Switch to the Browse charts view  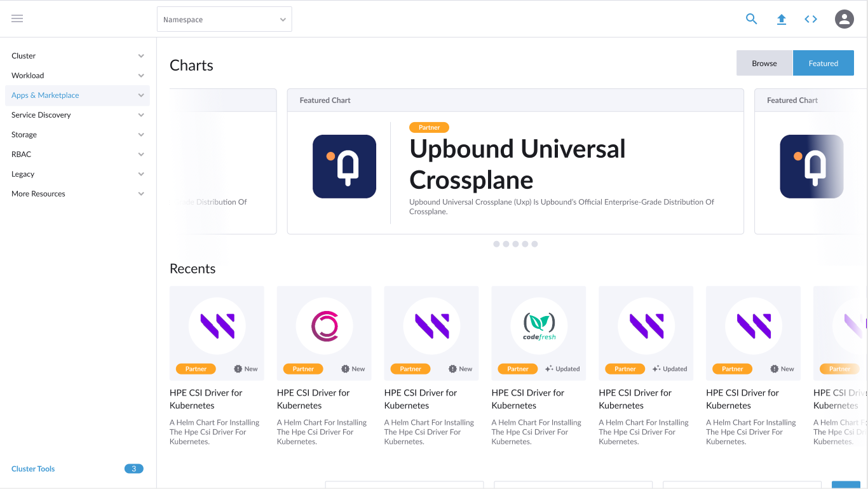pyautogui.click(x=764, y=63)
